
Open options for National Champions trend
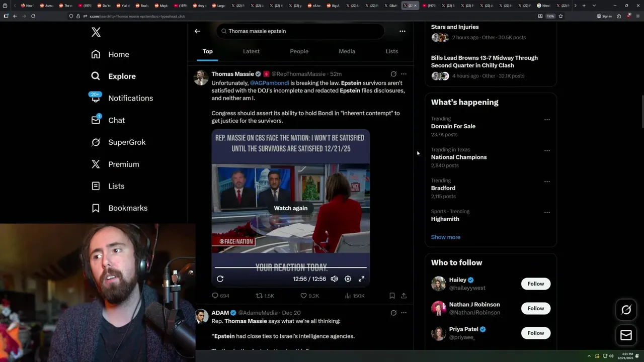click(547, 150)
